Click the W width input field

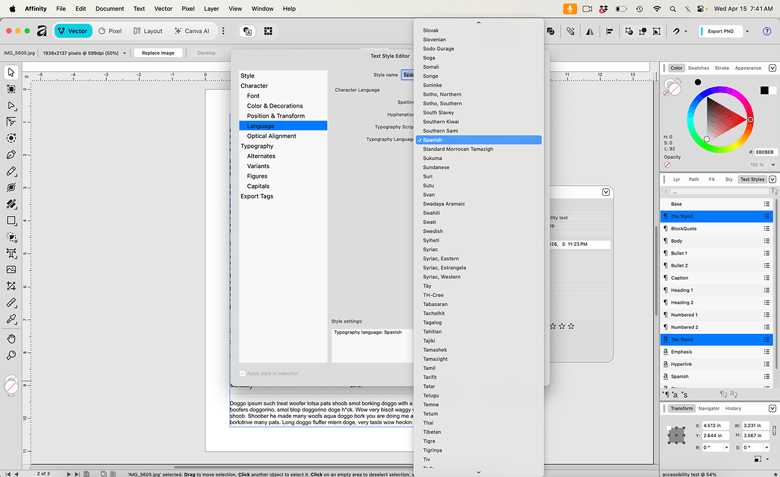pos(756,425)
